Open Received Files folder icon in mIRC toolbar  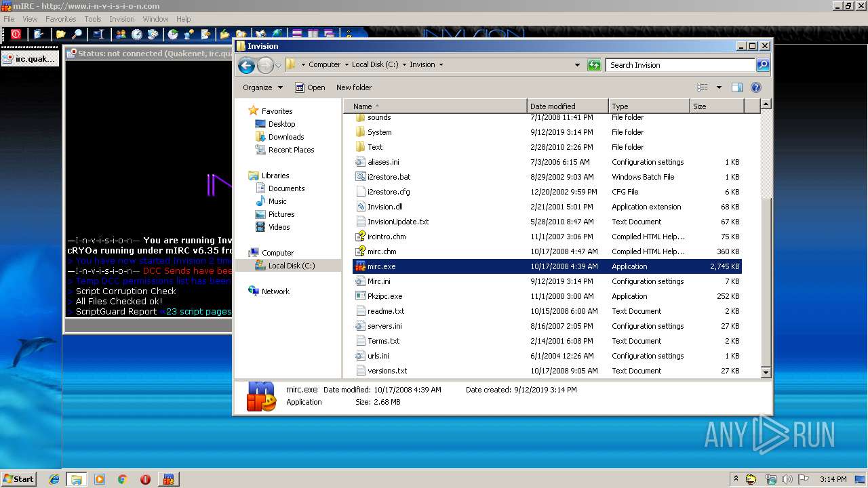[224, 34]
